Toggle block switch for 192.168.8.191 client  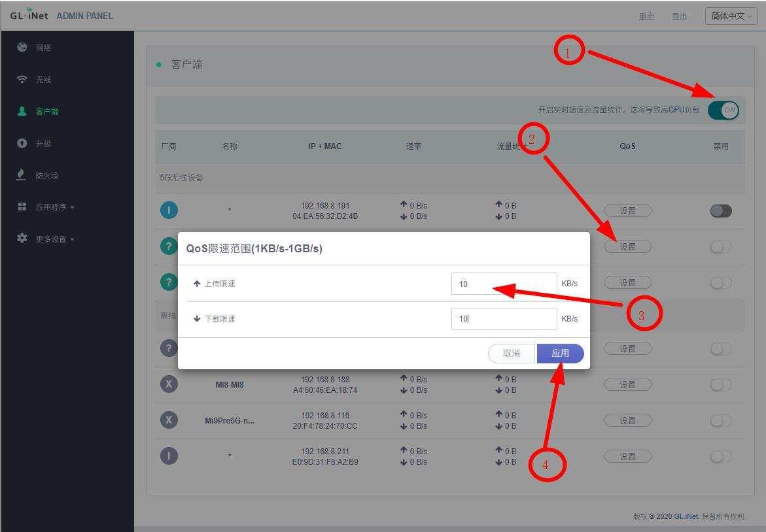pos(721,211)
